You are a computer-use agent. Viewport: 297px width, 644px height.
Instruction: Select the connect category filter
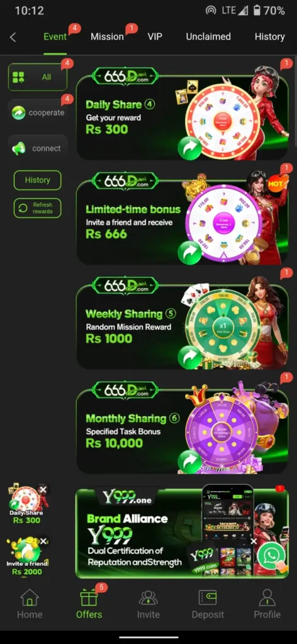coord(37,148)
